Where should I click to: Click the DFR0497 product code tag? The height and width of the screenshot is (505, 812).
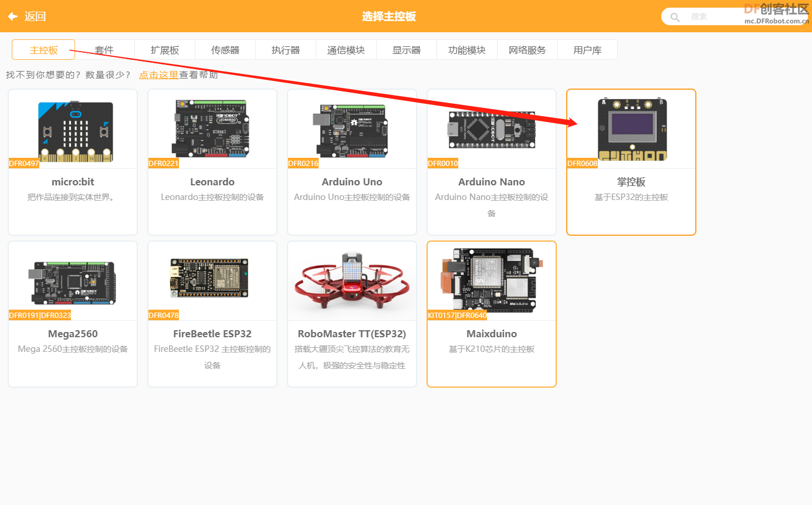[24, 163]
